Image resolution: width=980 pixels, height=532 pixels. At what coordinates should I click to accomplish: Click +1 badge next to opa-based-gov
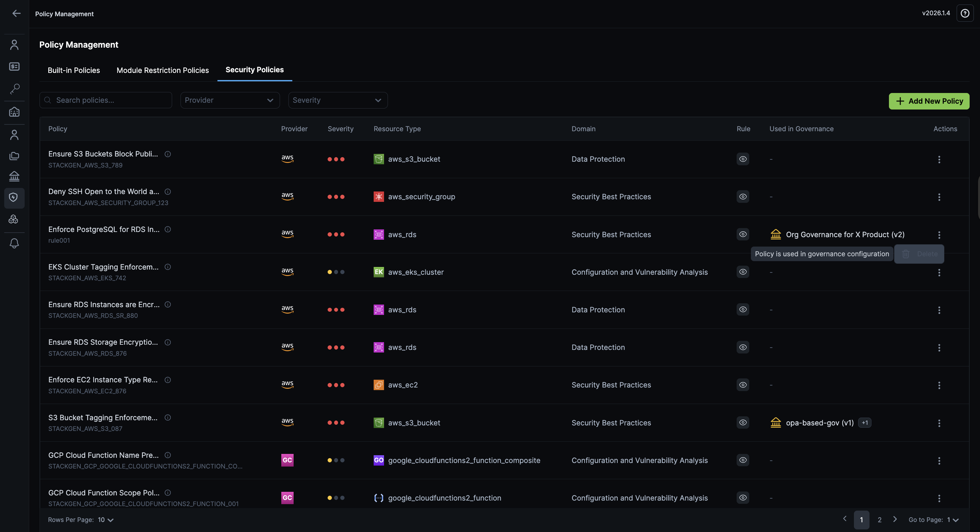865,423
